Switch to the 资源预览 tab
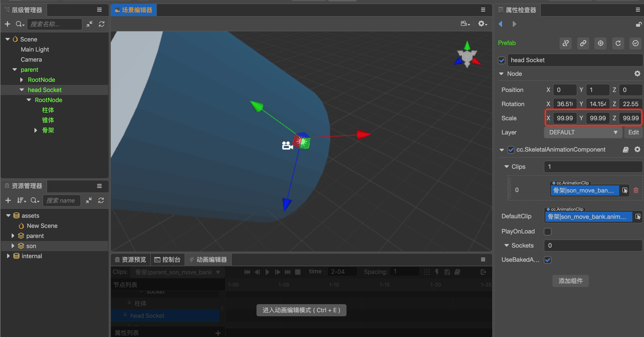The width and height of the screenshot is (644, 337). [x=131, y=260]
